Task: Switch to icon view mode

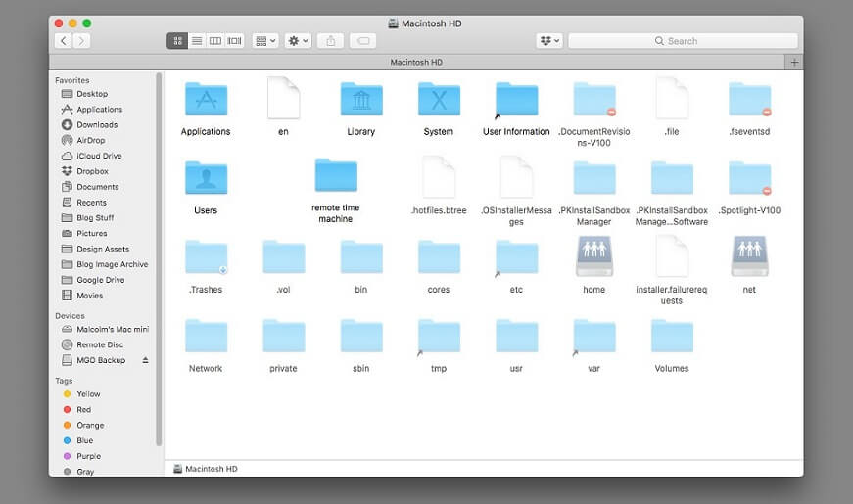Action: [x=177, y=41]
